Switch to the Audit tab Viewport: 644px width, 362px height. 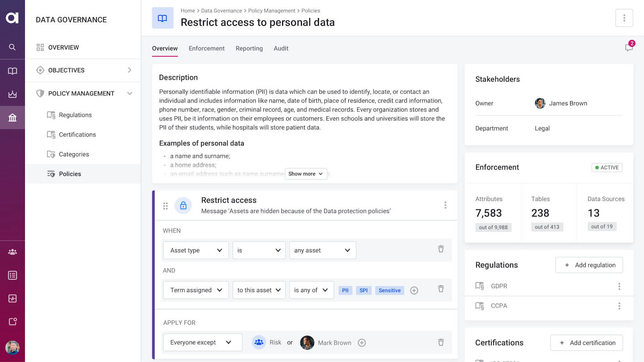coord(281,48)
